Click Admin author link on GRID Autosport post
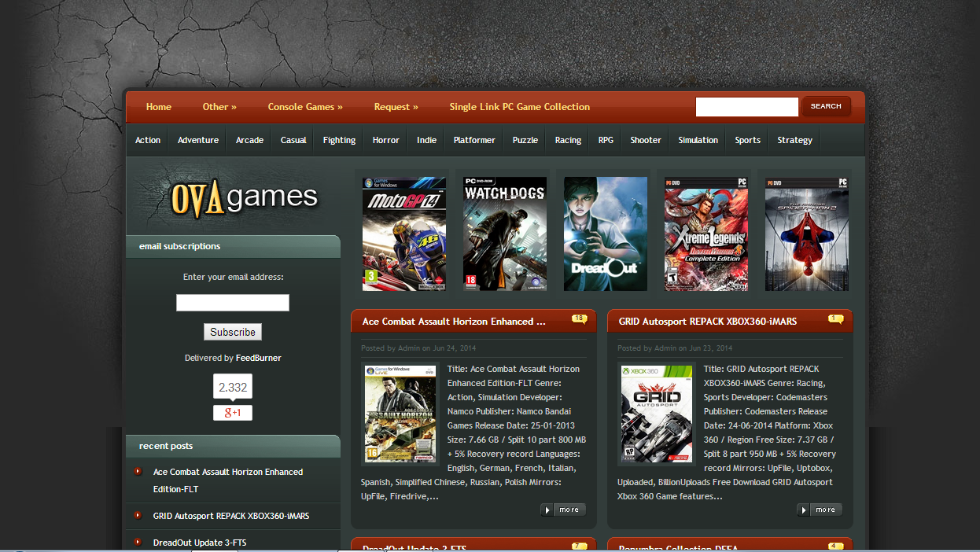The width and height of the screenshot is (980, 552). tap(665, 348)
